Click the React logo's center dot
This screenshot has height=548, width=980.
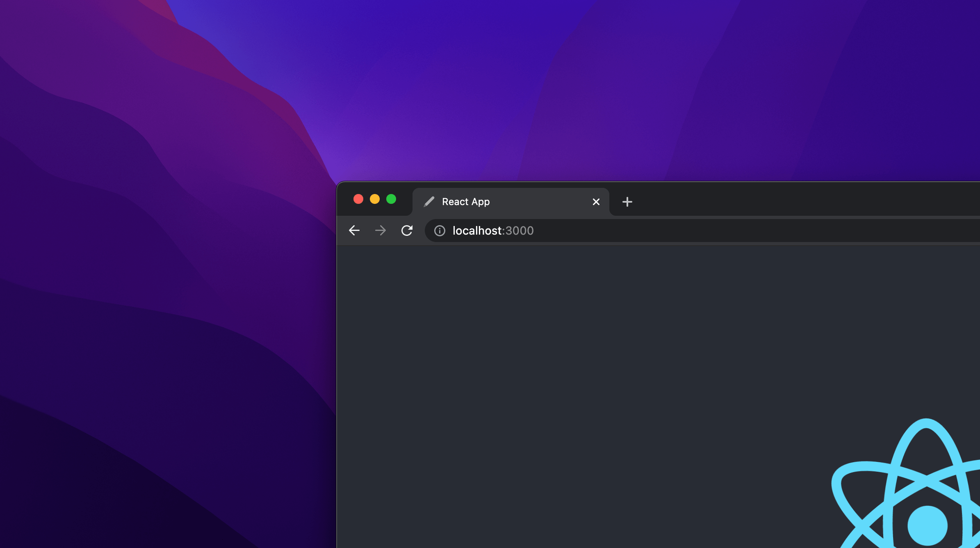(x=928, y=525)
